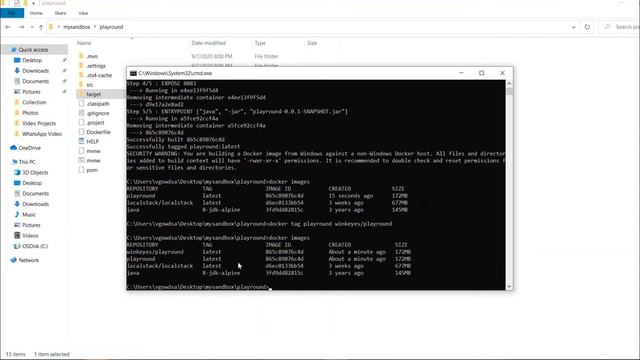Select the .gitignore file

(x=98, y=113)
